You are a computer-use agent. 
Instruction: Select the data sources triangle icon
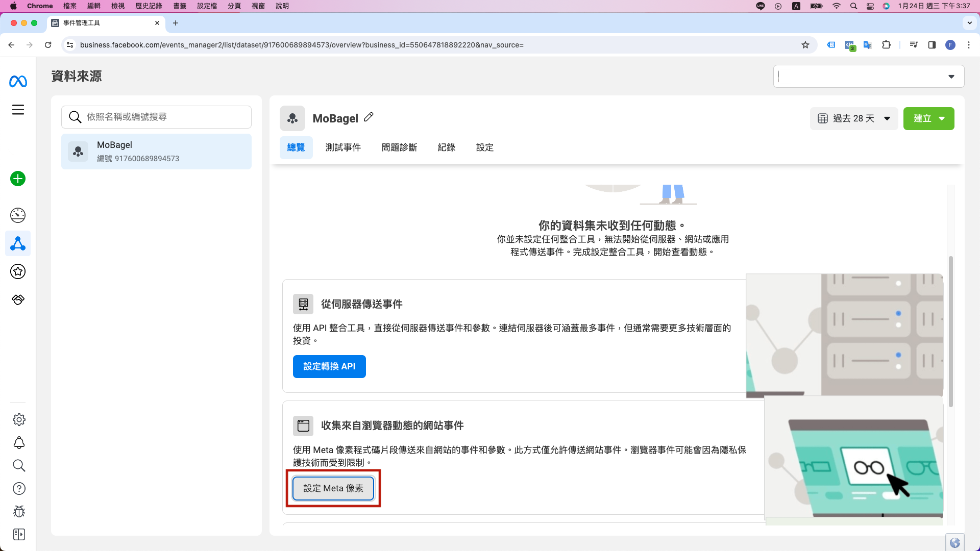pyautogui.click(x=18, y=243)
